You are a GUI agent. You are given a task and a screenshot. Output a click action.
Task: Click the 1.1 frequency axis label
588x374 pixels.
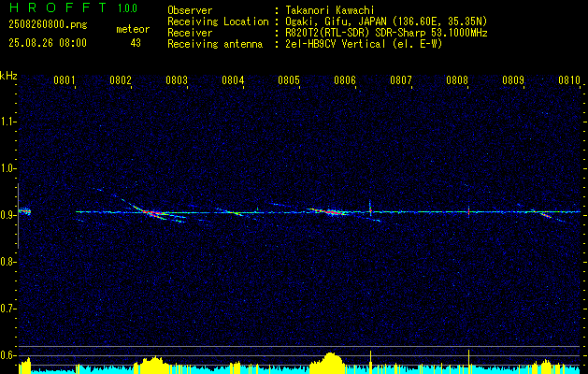click(7, 122)
